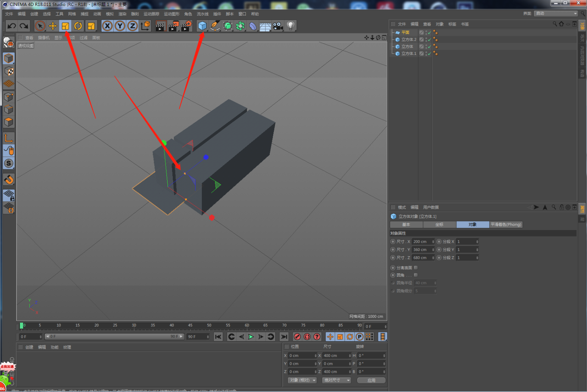Enable the 圆角 checkbox

[416, 275]
